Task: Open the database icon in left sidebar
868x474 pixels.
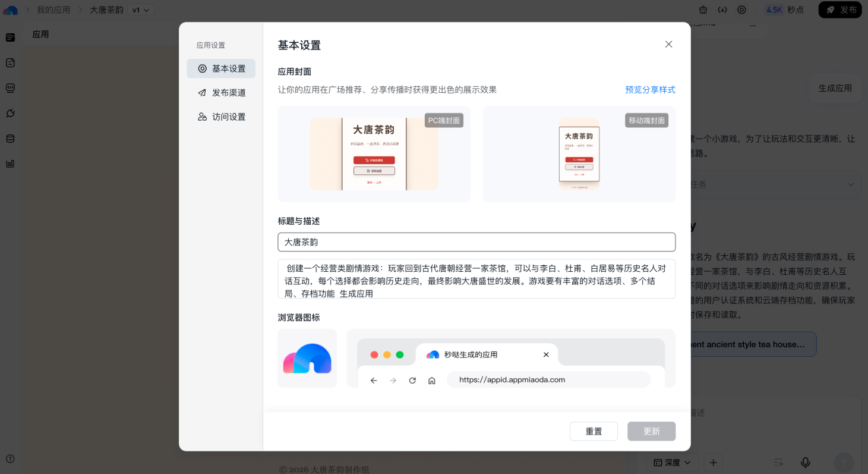Action: pos(10,139)
